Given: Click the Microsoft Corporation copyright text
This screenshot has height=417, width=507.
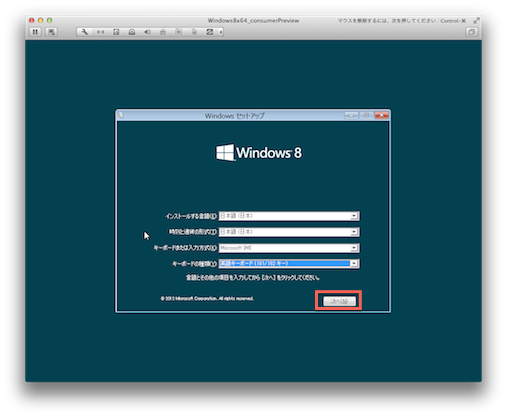Looking at the screenshot, I should [207, 298].
